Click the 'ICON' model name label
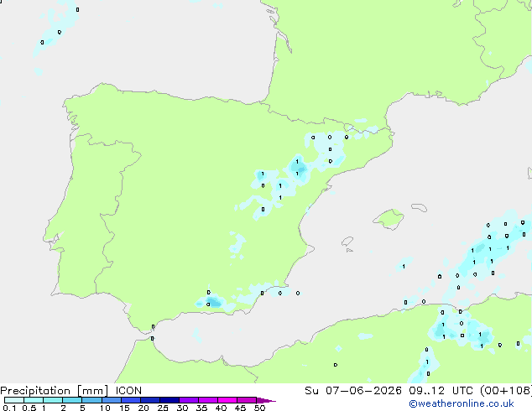The width and height of the screenshot is (532, 411). click(128, 391)
